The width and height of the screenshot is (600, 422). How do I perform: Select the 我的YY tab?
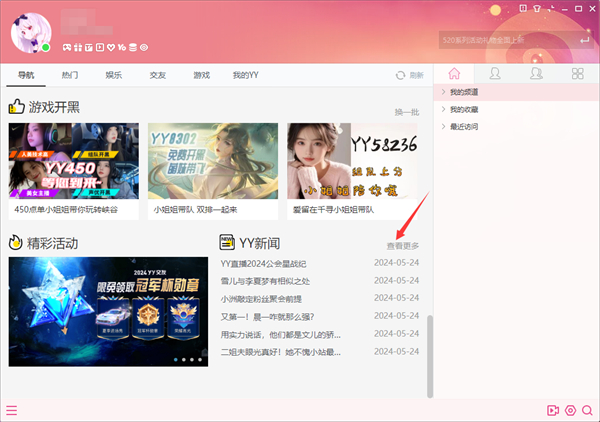[246, 75]
